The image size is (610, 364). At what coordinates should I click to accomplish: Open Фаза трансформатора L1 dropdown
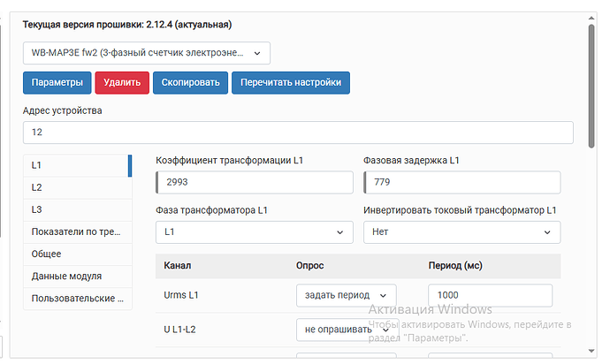click(x=255, y=232)
